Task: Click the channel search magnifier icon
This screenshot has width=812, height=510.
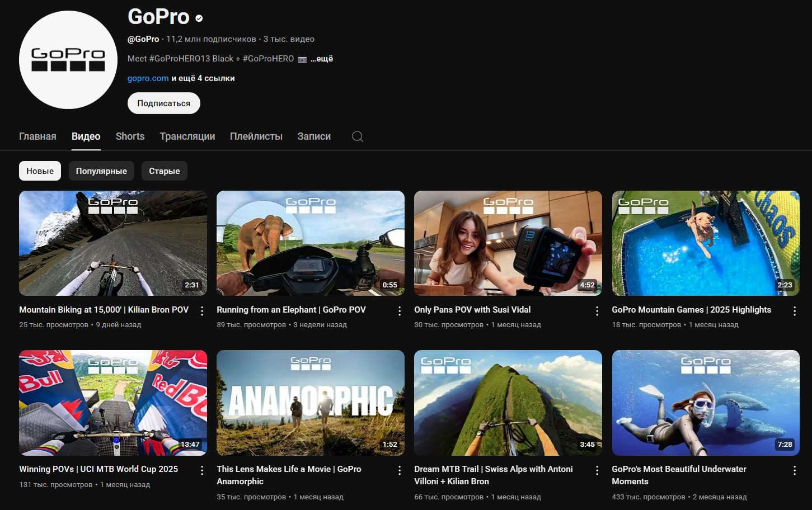Action: point(358,136)
